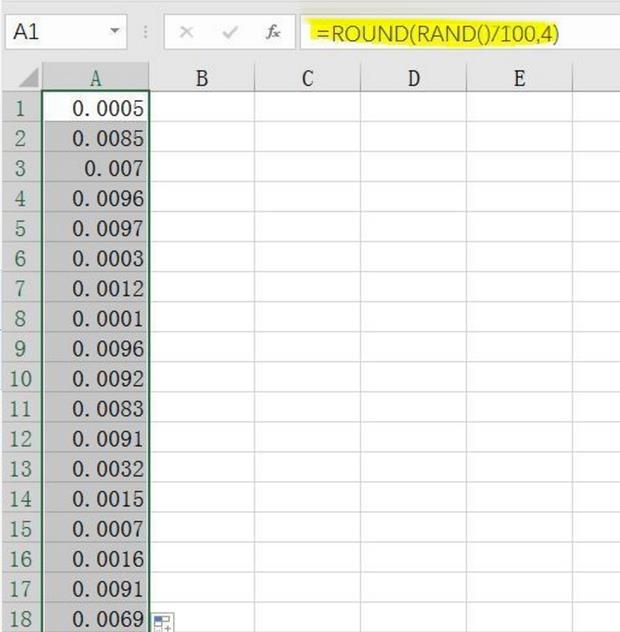Click cell A8 containing 0.0001
The width and height of the screenshot is (620, 632).
[96, 319]
